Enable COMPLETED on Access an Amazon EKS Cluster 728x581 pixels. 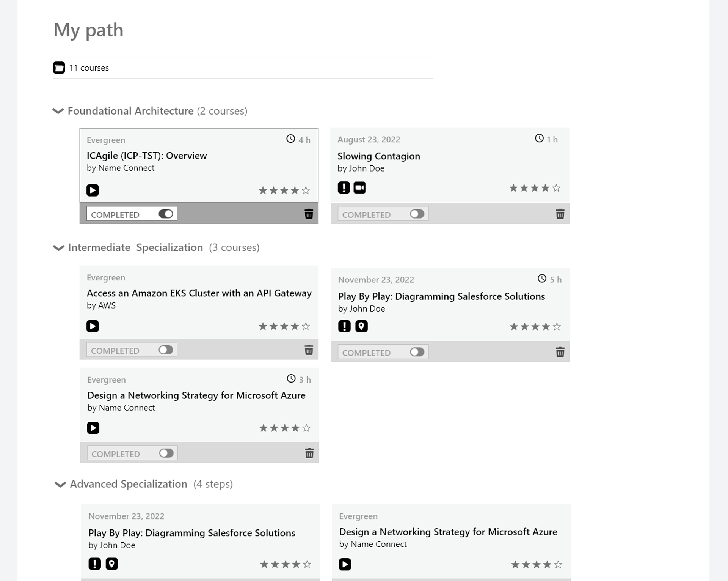[x=166, y=350]
